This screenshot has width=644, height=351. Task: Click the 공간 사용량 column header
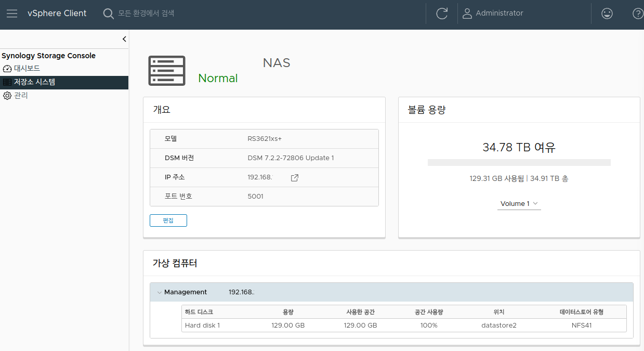429,312
